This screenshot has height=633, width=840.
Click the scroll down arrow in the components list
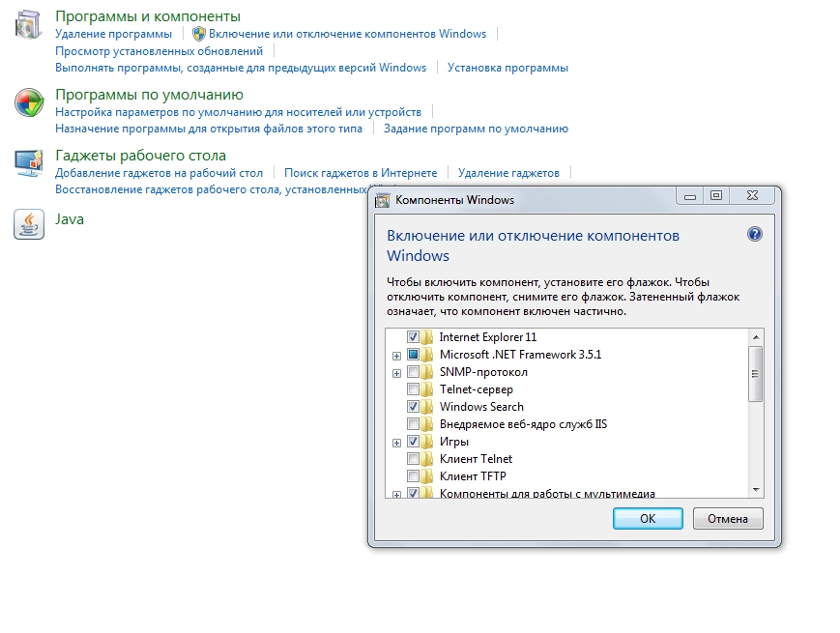pyautogui.click(x=755, y=489)
